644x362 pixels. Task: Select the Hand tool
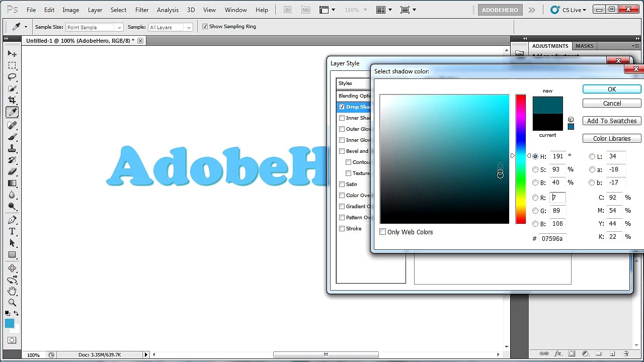coord(12,291)
